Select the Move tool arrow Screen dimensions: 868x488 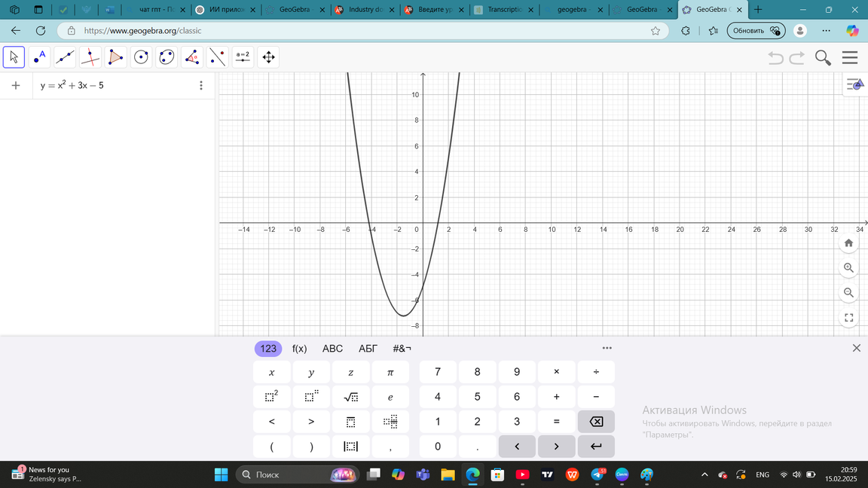(14, 57)
